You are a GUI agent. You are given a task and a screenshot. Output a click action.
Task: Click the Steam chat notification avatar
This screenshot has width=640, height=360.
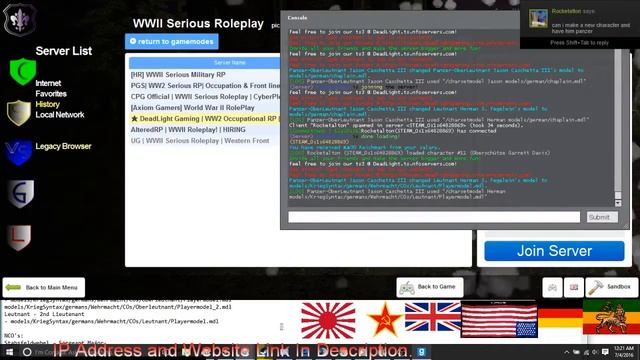pyautogui.click(x=538, y=18)
